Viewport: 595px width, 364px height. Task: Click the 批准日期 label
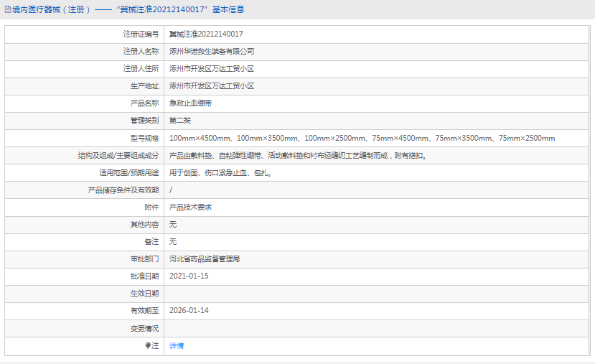point(144,276)
